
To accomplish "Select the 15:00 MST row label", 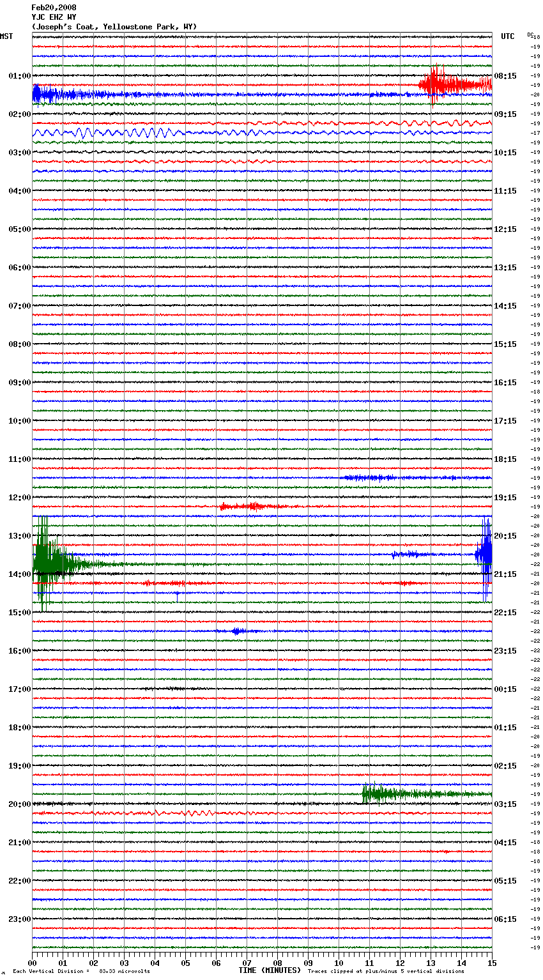I will (x=20, y=613).
